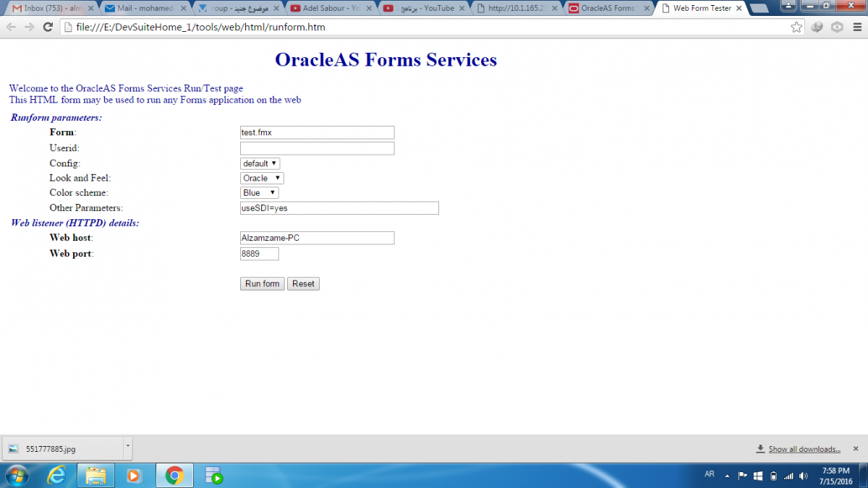
Task: Open the Color scheme Blue dropdown
Action: coord(259,193)
